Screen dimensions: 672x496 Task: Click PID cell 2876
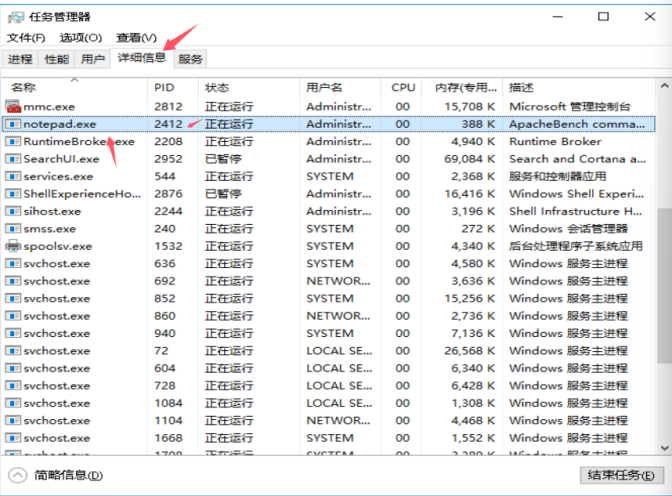[x=168, y=194]
